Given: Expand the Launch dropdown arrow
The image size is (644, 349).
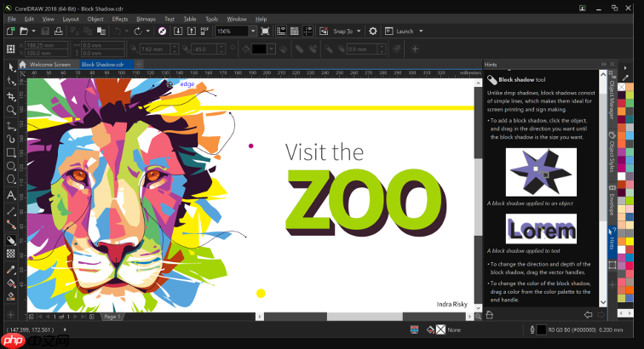Looking at the screenshot, I should pyautogui.click(x=421, y=31).
